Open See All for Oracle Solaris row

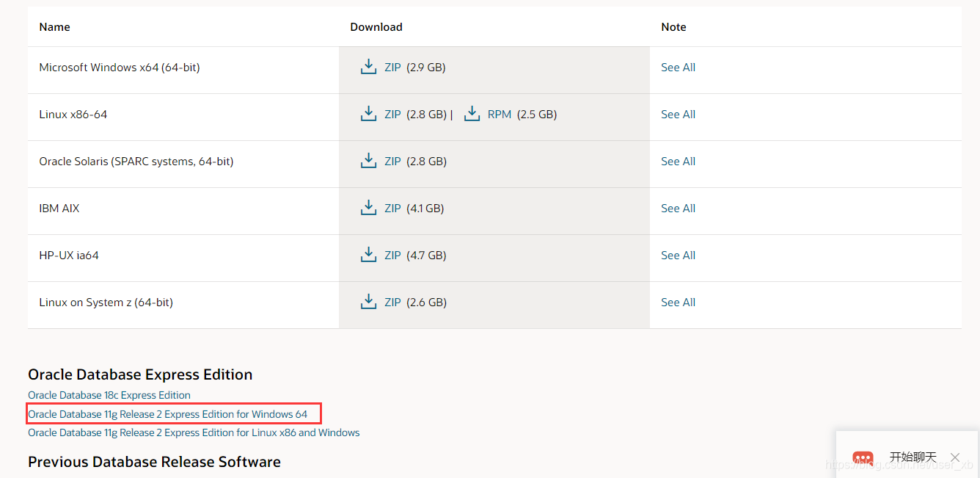(678, 162)
